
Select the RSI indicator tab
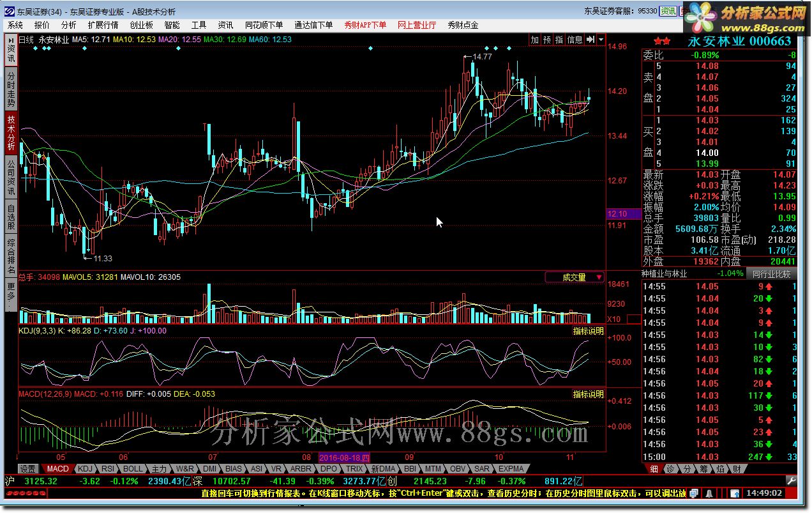click(x=108, y=469)
